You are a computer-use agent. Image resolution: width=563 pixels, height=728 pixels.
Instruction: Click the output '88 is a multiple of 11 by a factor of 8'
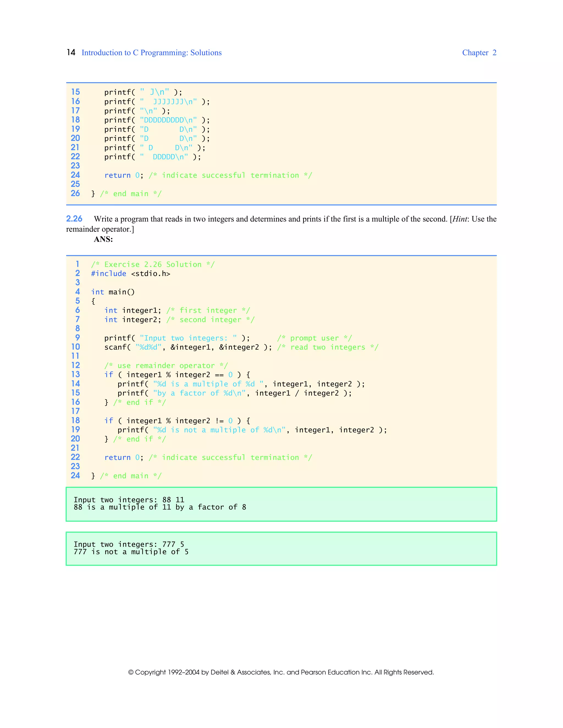pos(160,507)
